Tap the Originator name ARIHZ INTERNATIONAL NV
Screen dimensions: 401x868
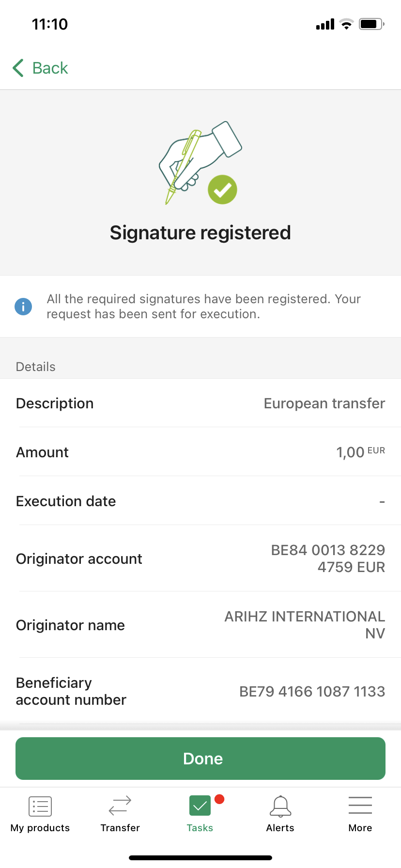[x=305, y=624]
